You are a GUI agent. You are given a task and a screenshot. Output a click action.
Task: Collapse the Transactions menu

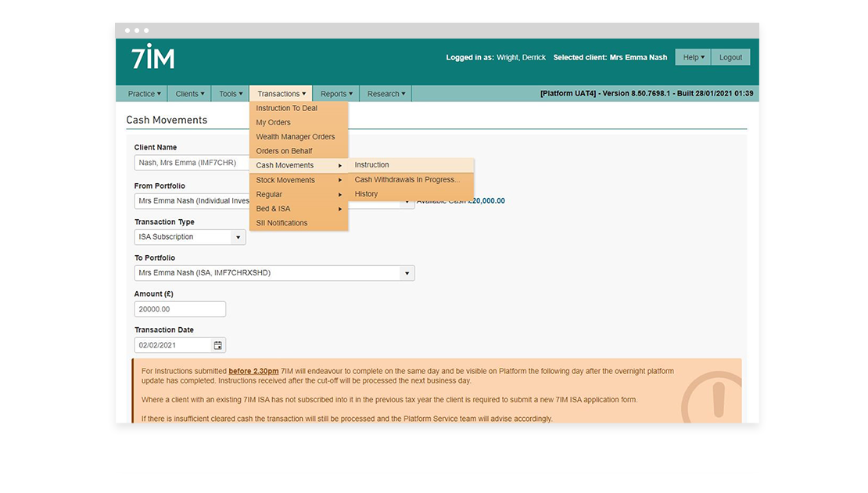[x=282, y=94]
